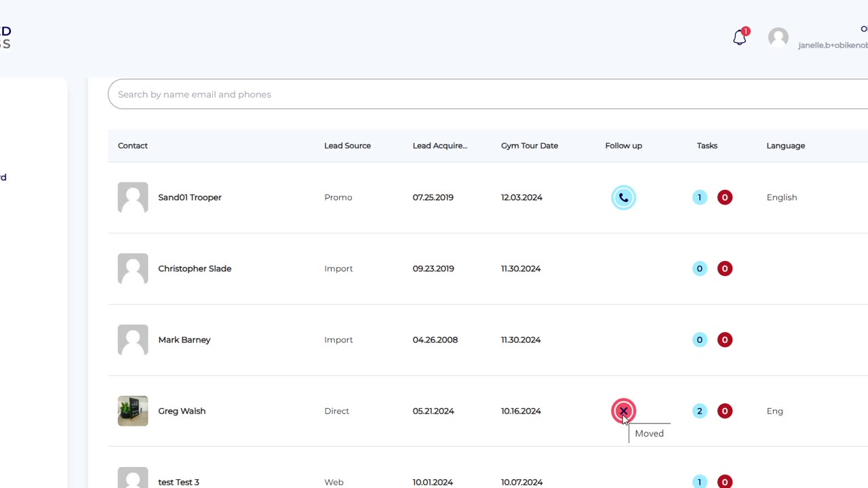Click Greg Walsh's profile photo
The image size is (868, 488).
click(133, 411)
